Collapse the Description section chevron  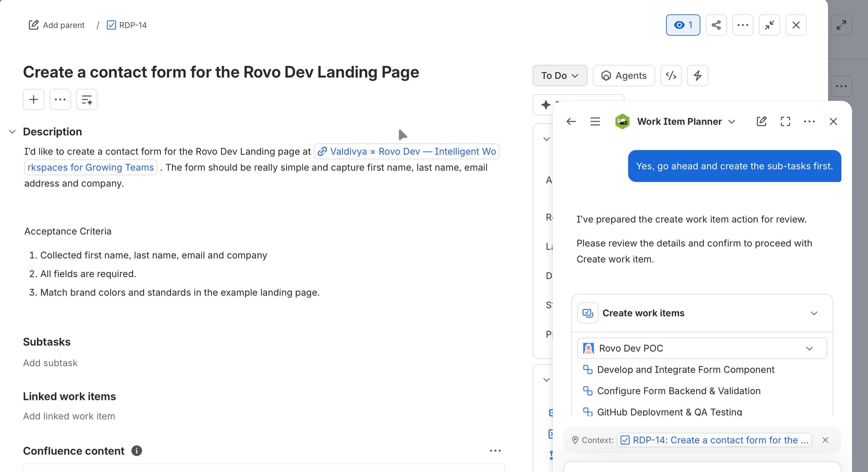point(12,131)
